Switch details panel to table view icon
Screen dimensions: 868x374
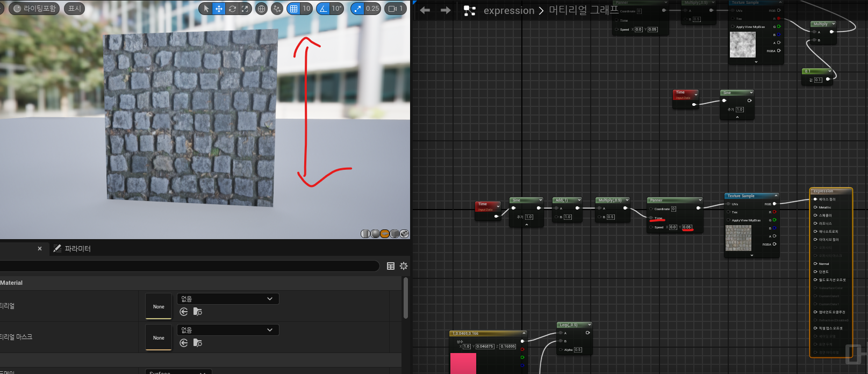click(391, 266)
